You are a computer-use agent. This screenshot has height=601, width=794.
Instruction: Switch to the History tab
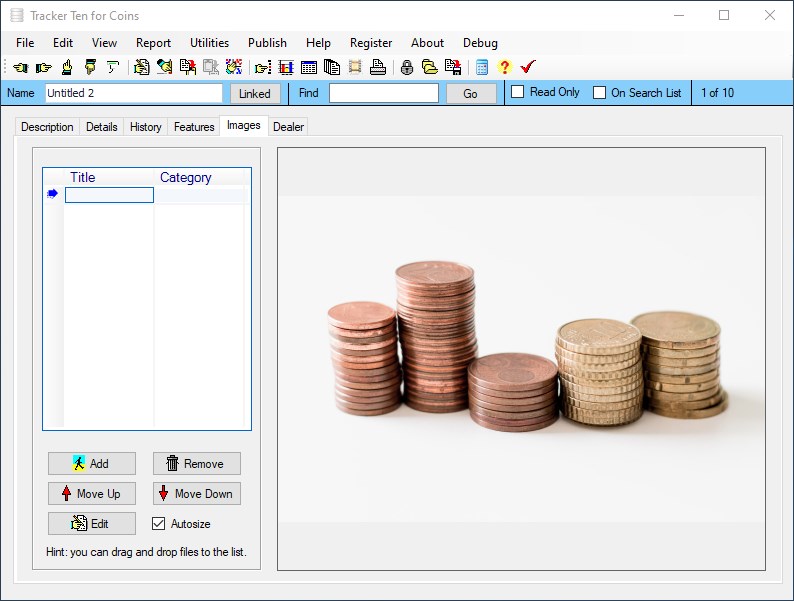click(145, 127)
